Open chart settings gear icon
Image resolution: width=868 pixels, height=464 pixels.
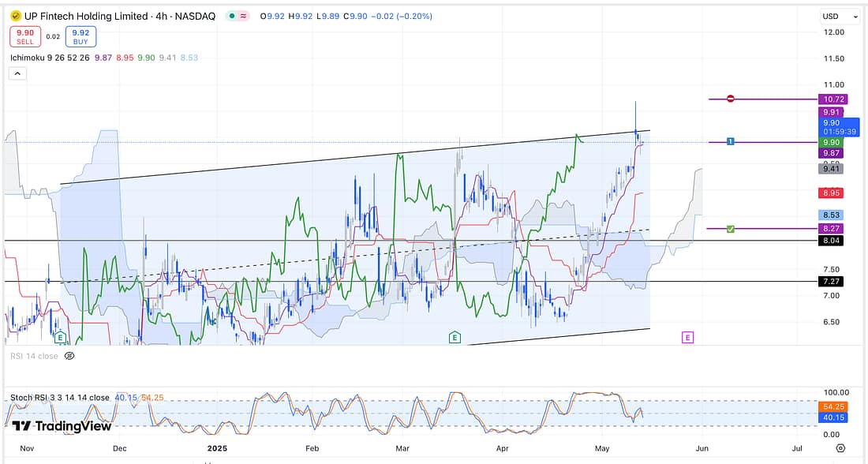tap(840, 447)
